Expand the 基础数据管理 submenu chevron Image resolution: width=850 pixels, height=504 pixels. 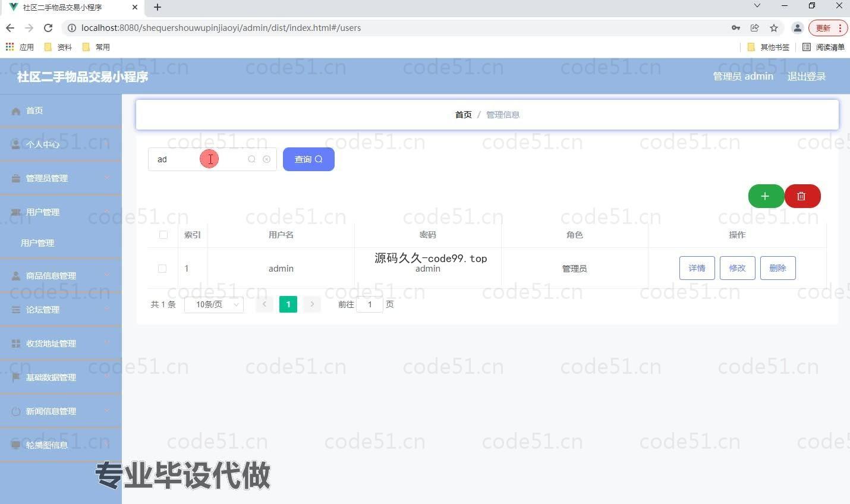(x=107, y=377)
